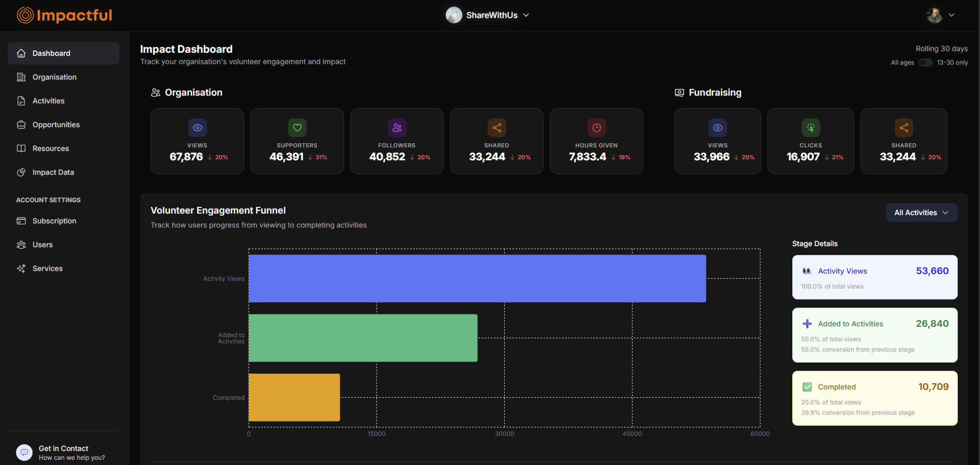The image size is (980, 465).
Task: Click the Supporters heart icon
Action: click(297, 128)
